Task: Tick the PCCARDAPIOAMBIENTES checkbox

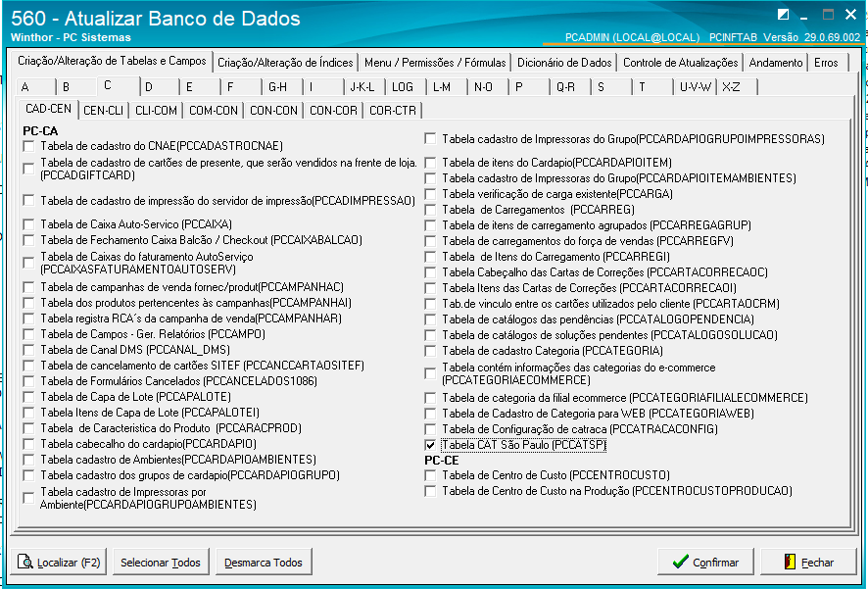Action: point(28,460)
